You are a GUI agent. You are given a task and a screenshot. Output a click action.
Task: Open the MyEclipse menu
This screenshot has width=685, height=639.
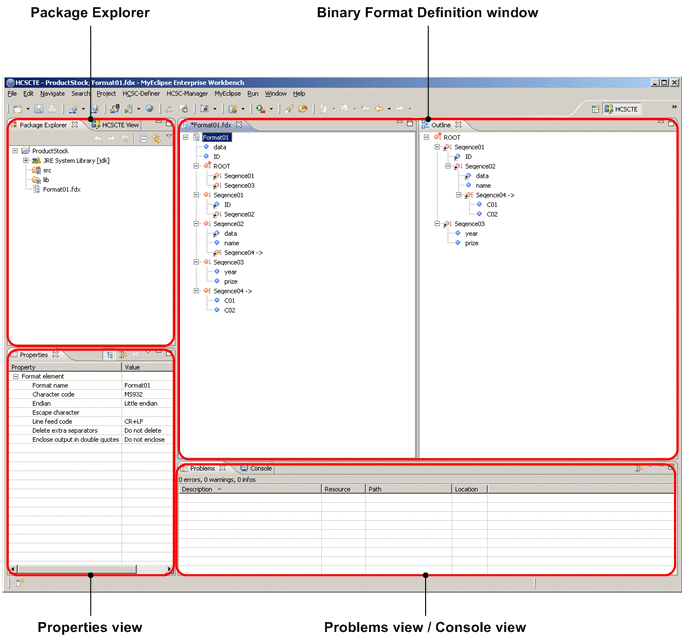pyautogui.click(x=228, y=93)
